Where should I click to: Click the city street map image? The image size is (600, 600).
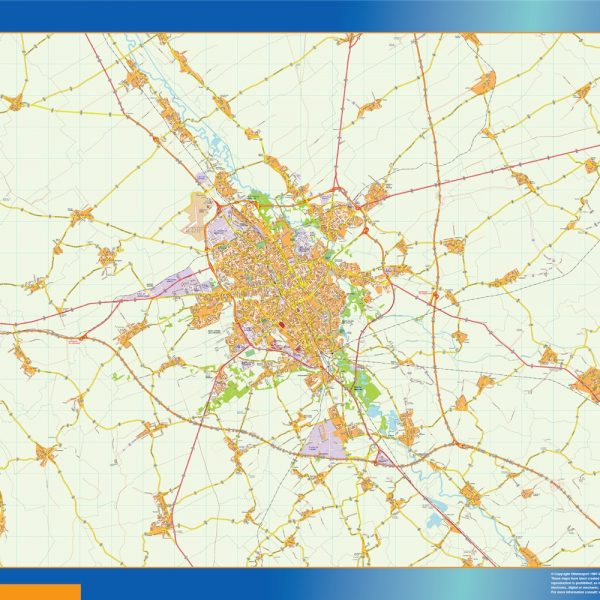[300, 300]
